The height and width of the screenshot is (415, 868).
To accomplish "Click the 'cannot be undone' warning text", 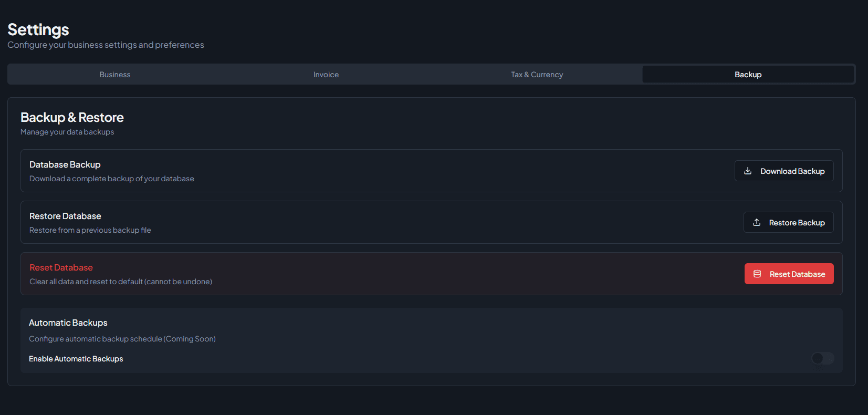I will (x=121, y=282).
